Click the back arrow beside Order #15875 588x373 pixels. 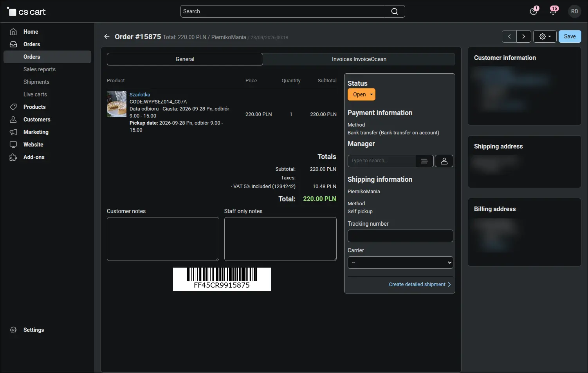pos(106,36)
